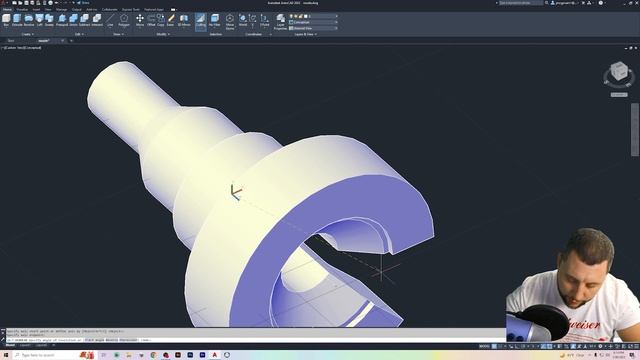Open the Unsaved View dropdown
The image size is (640, 360).
coord(313,28)
